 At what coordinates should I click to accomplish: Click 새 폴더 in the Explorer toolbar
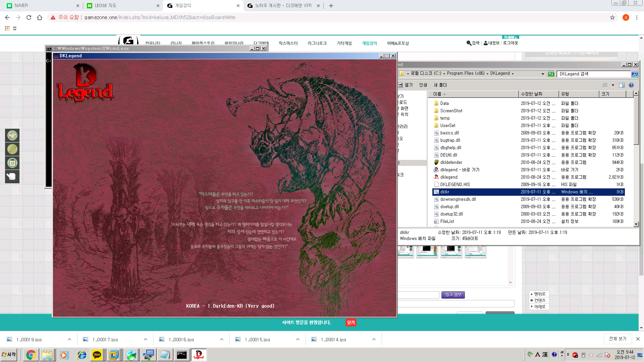tap(440, 85)
